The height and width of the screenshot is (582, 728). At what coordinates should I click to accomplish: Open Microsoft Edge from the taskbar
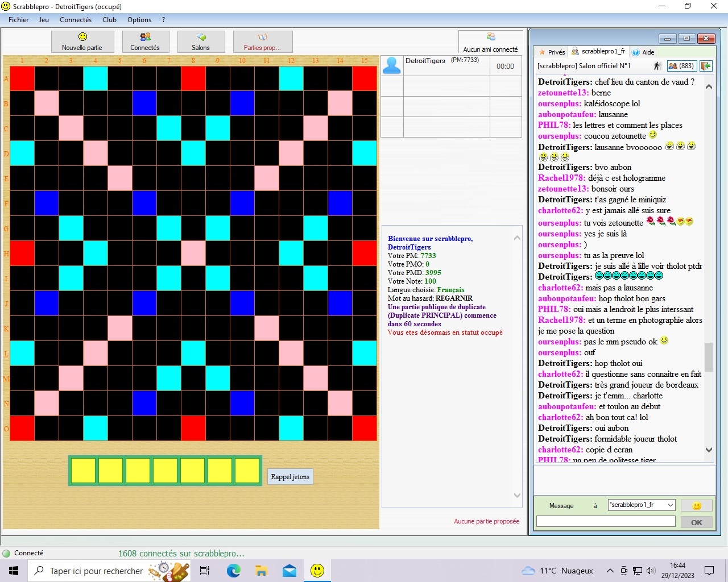pos(233,571)
